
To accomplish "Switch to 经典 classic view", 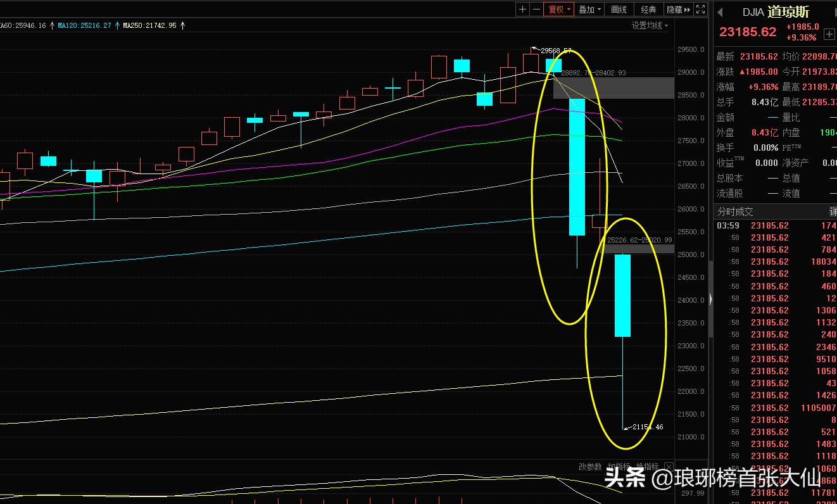I will [x=648, y=9].
